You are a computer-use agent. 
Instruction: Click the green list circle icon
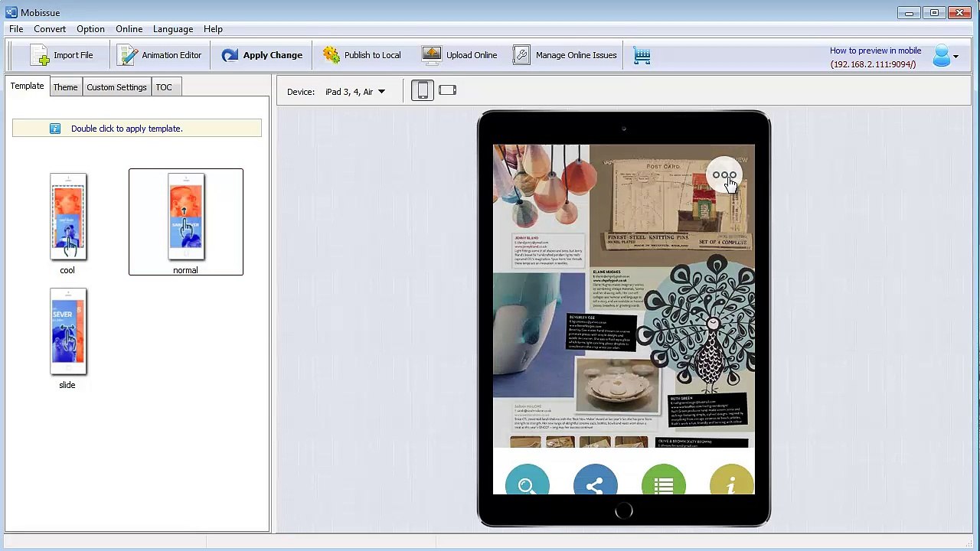664,480
